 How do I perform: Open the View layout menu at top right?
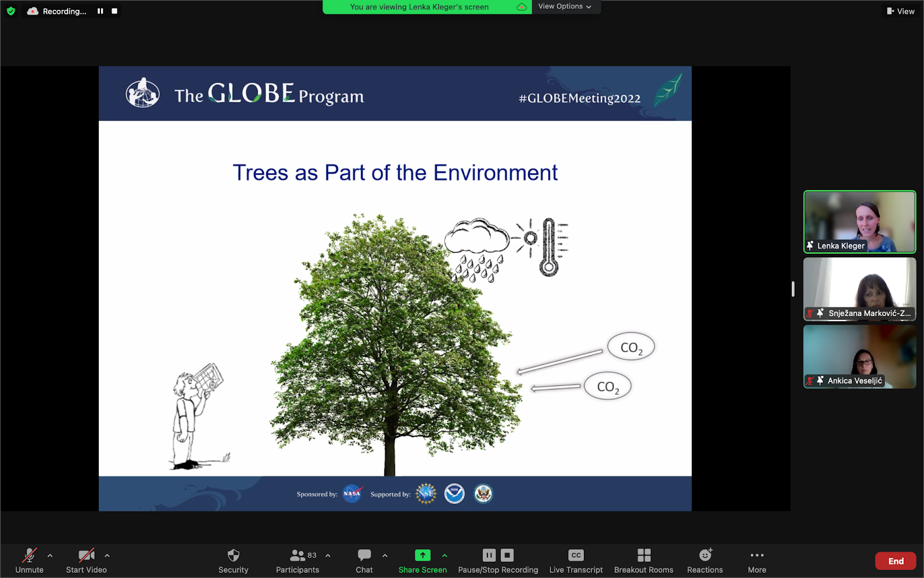(900, 11)
